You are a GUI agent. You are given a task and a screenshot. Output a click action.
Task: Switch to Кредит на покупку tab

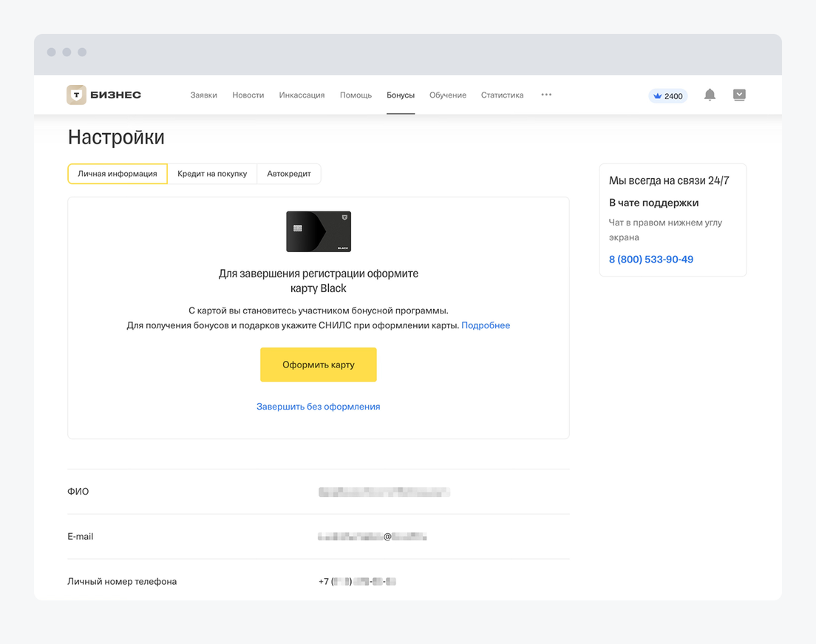[x=212, y=174]
